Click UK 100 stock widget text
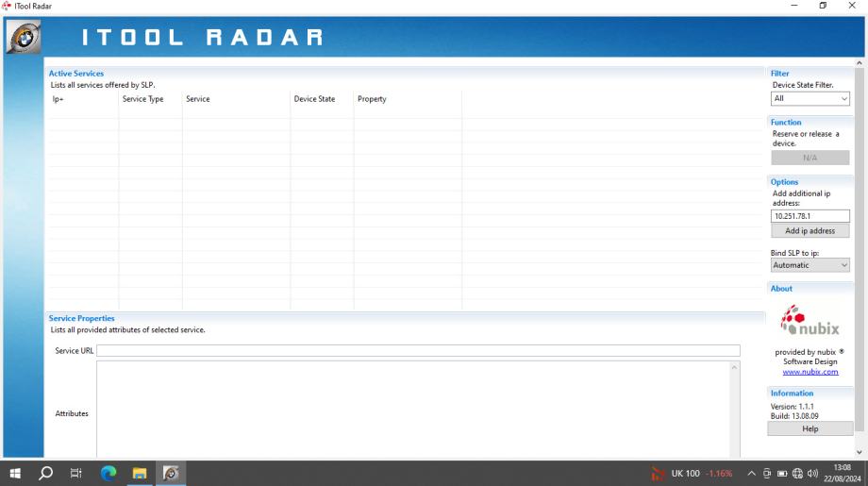This screenshot has height=486, width=868. coord(685,474)
